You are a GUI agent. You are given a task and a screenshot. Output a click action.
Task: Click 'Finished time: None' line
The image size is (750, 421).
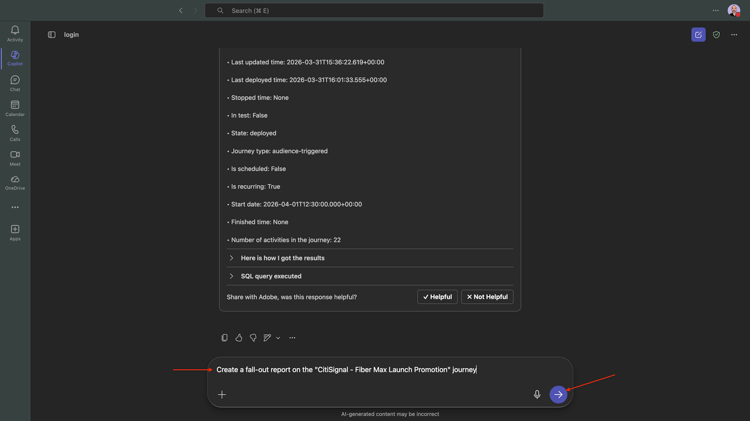(x=258, y=222)
